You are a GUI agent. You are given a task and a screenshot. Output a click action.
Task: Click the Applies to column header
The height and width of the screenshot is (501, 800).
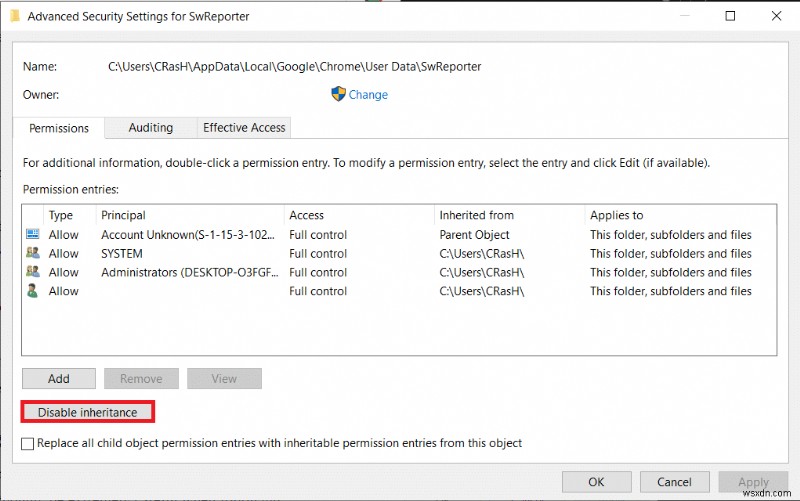(616, 215)
